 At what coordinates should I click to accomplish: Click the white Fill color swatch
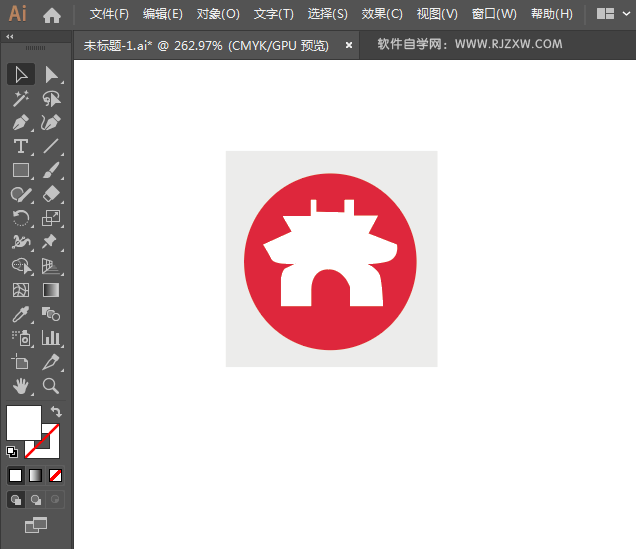coord(24,422)
